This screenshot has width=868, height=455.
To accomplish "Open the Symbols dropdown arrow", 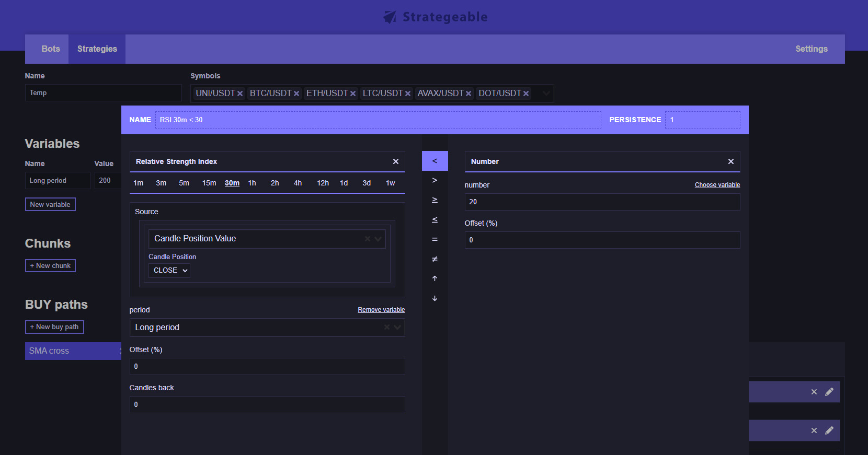I will [x=546, y=94].
